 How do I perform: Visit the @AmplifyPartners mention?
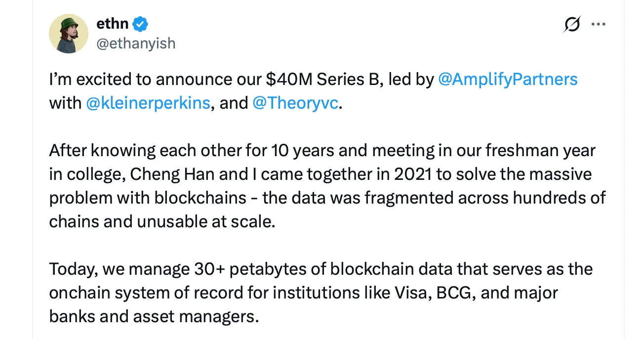[x=508, y=80]
